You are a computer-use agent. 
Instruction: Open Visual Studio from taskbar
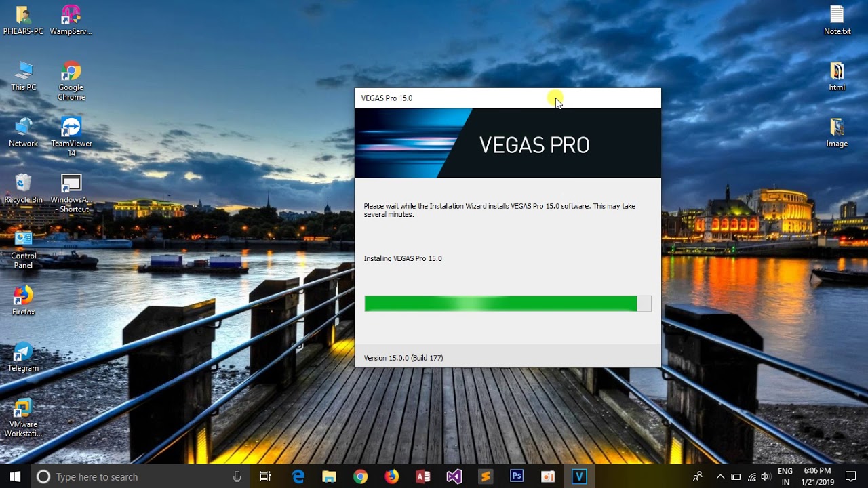point(454,476)
